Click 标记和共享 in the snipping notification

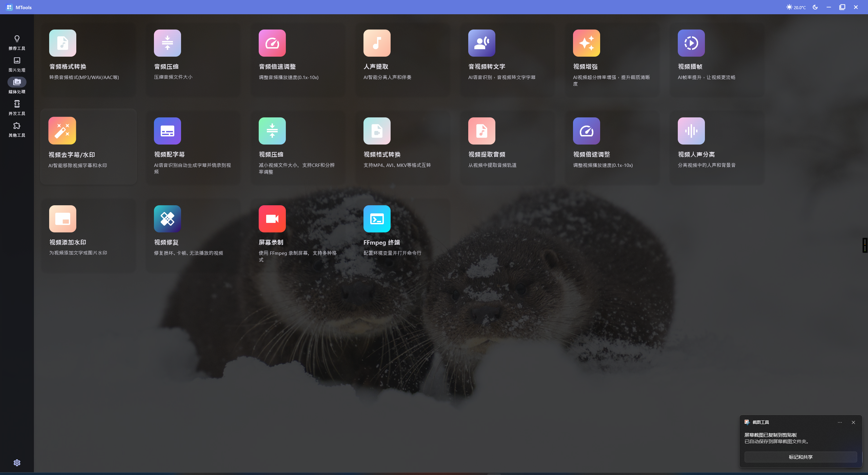[801, 457]
